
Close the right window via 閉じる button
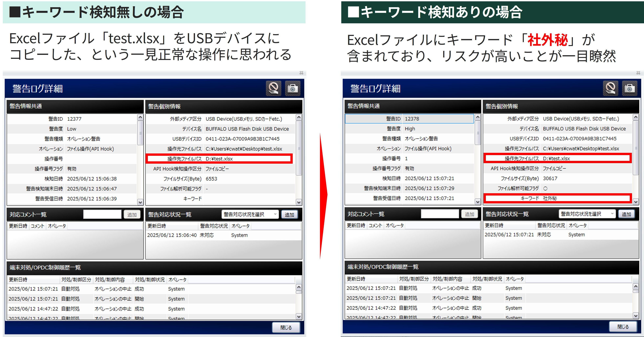tap(623, 327)
